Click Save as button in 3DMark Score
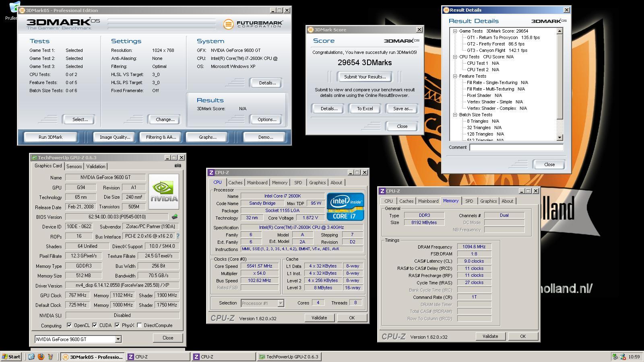 click(402, 109)
